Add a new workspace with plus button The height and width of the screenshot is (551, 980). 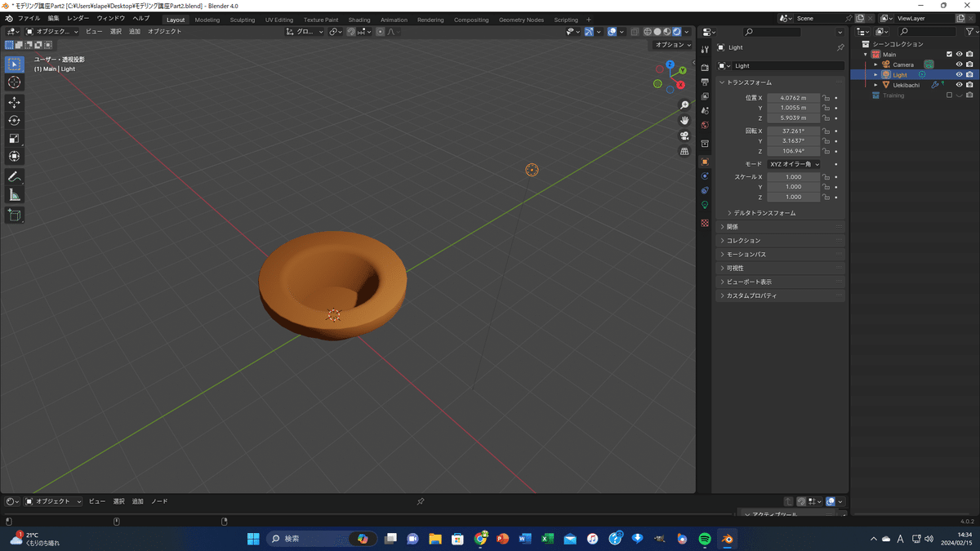(589, 20)
